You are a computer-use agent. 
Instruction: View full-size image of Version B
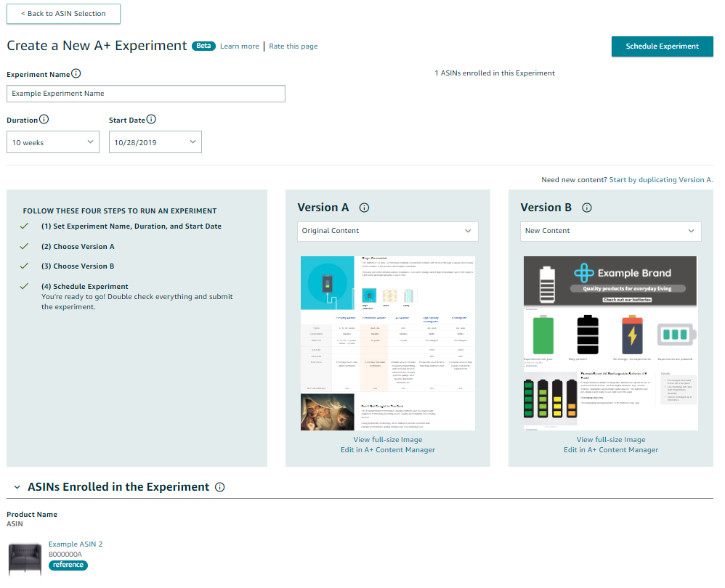(x=611, y=440)
